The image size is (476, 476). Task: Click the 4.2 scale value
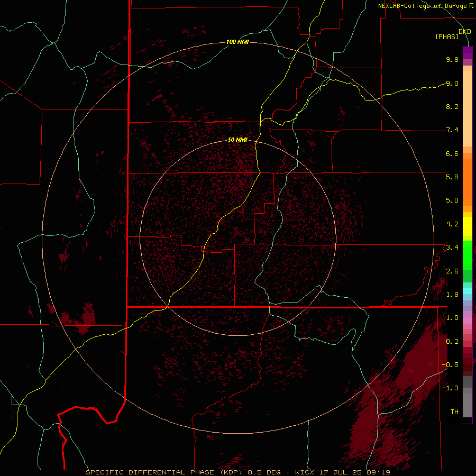pyautogui.click(x=452, y=224)
